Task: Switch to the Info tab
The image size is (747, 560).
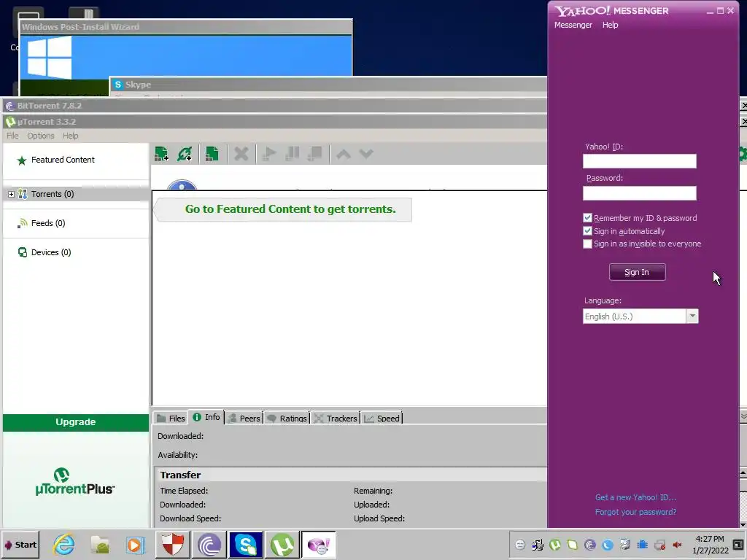Action: pyautogui.click(x=206, y=417)
